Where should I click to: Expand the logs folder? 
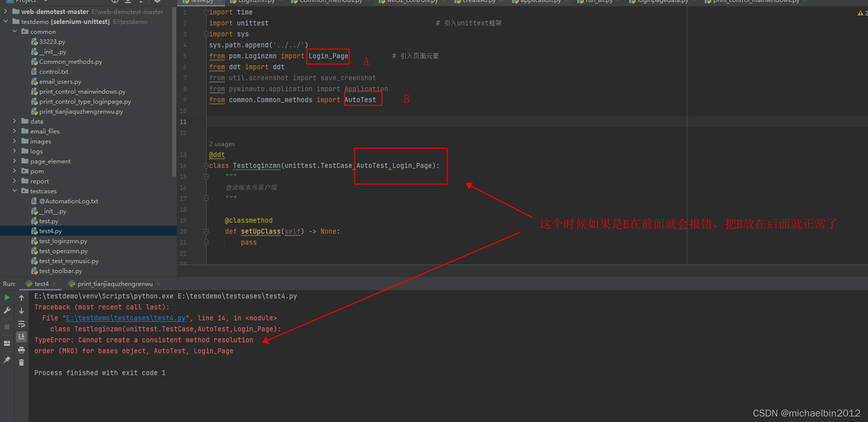[x=15, y=151]
